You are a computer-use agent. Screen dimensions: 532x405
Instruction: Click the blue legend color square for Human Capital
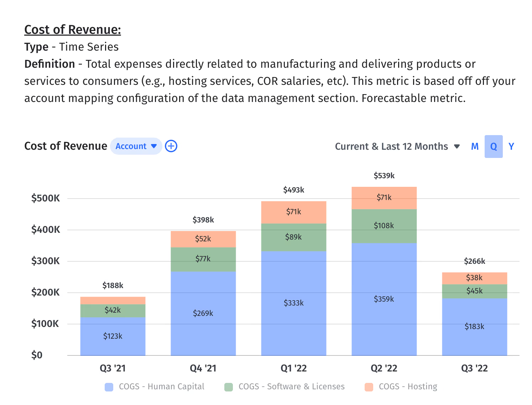109,386
